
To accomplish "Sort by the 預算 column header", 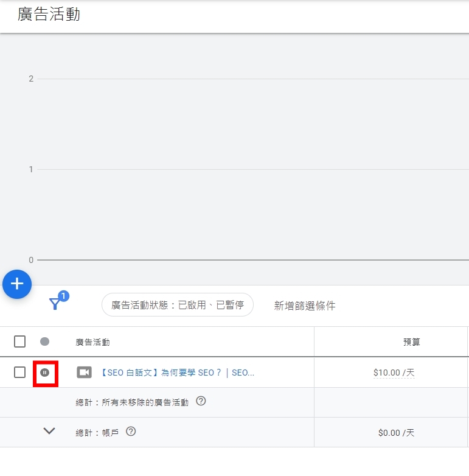I will (412, 342).
